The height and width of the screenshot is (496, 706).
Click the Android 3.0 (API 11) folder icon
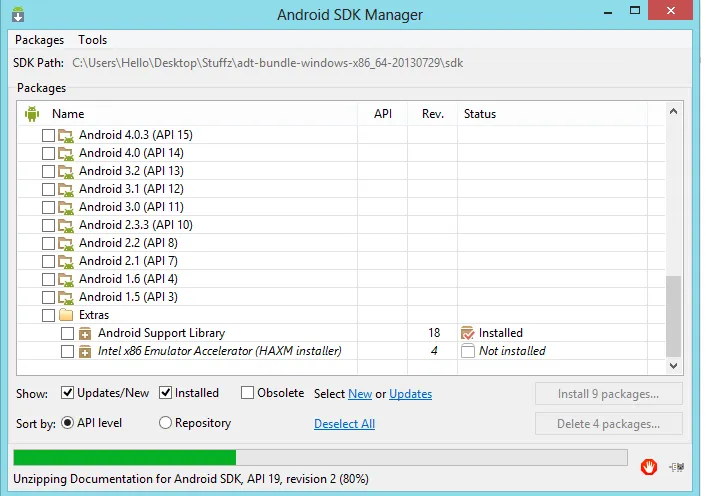[66, 207]
